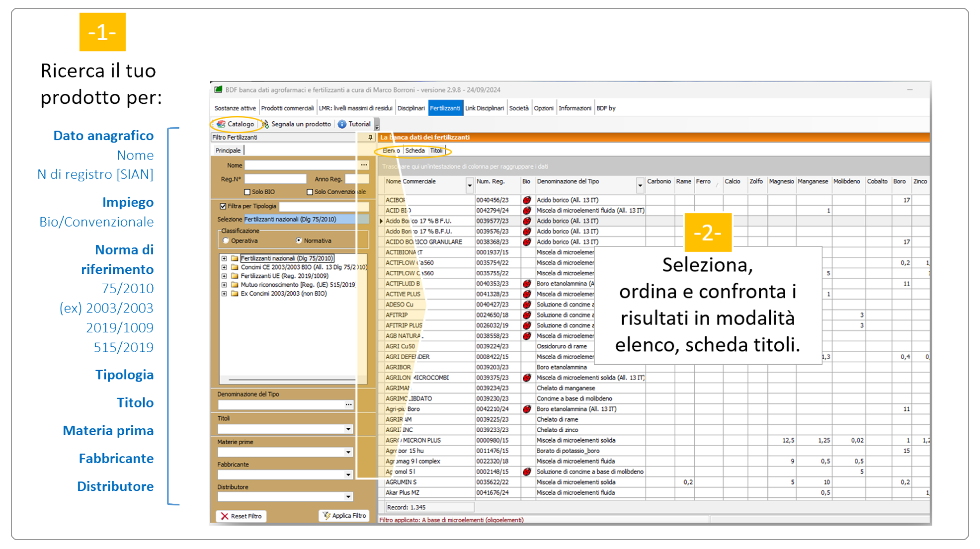Enable the Solo BIO checkbox
Image resolution: width=980 pixels, height=549 pixels.
pos(247,192)
